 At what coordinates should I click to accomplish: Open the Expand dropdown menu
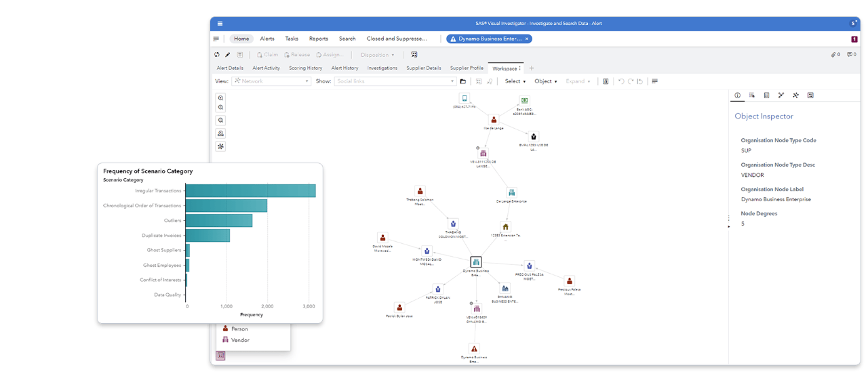pyautogui.click(x=578, y=81)
